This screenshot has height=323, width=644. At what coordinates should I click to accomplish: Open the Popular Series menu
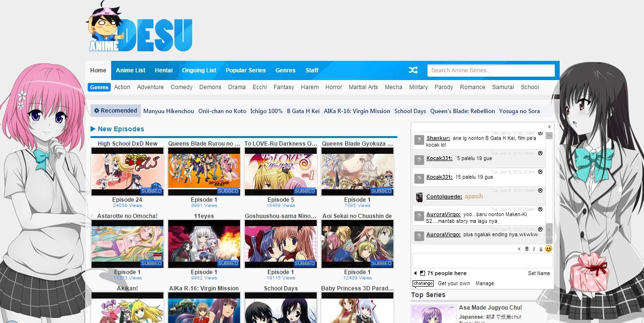coord(246,70)
